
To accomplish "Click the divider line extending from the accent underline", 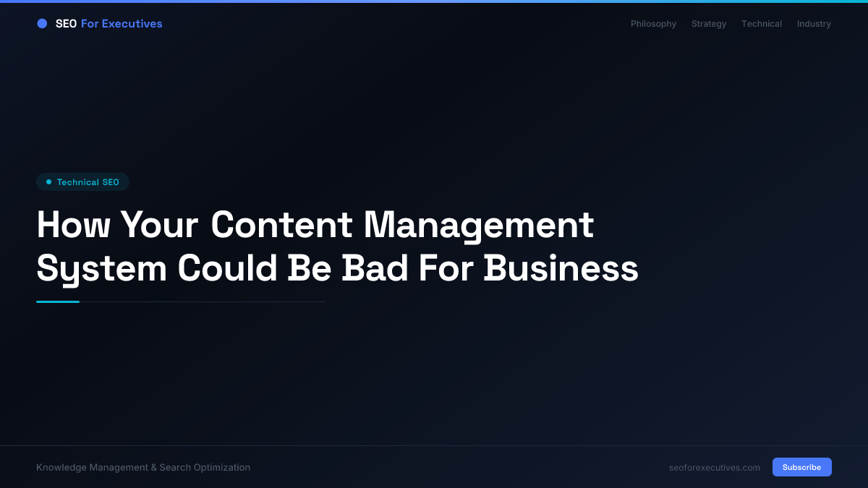I will [x=203, y=301].
